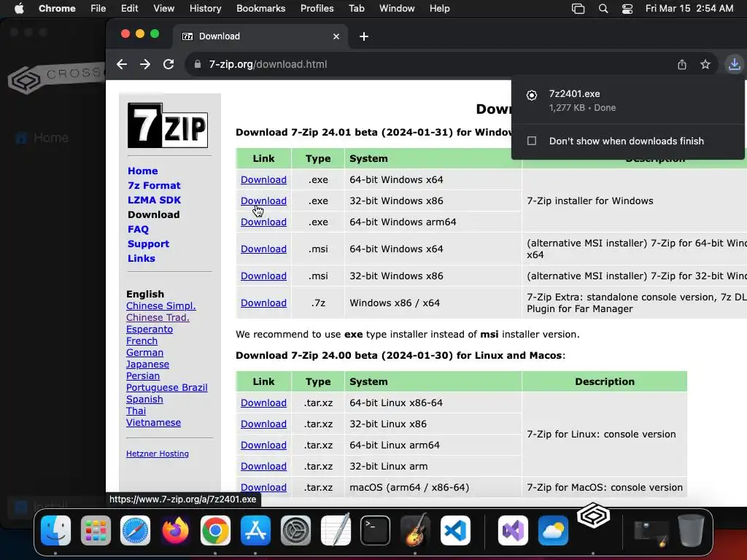The image size is (747, 560).
Task: Click the 7z2401.exe file icon in popup
Action: click(532, 96)
